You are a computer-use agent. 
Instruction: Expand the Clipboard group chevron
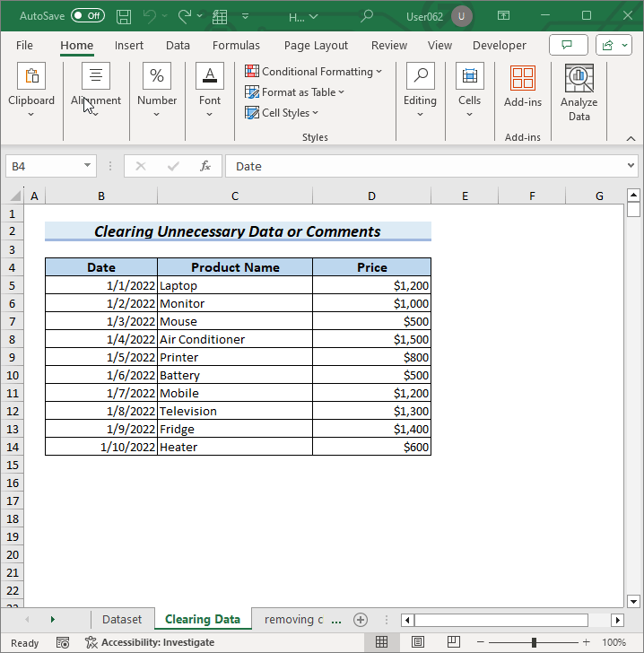[x=30, y=114]
